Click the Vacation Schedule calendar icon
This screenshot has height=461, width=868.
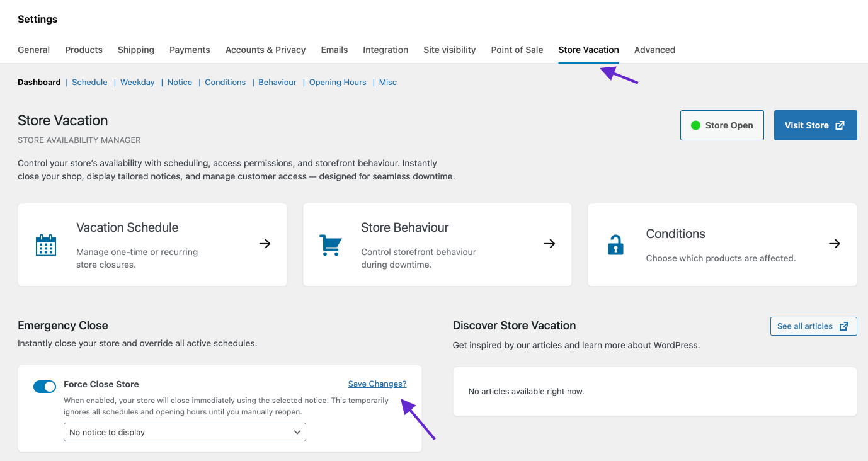pos(46,245)
